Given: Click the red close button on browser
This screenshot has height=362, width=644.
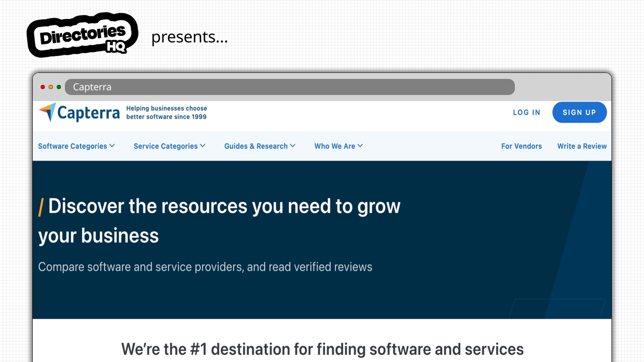Looking at the screenshot, I should (x=43, y=87).
